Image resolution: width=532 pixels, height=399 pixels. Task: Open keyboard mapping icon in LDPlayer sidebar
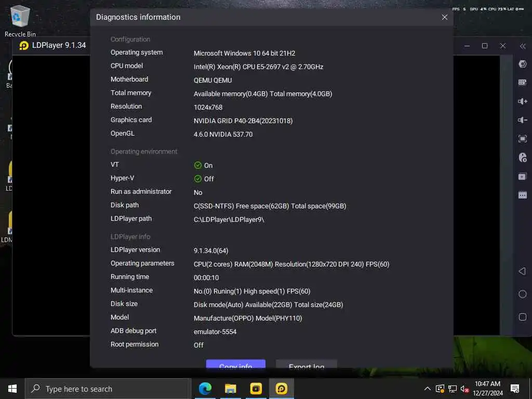point(523,83)
